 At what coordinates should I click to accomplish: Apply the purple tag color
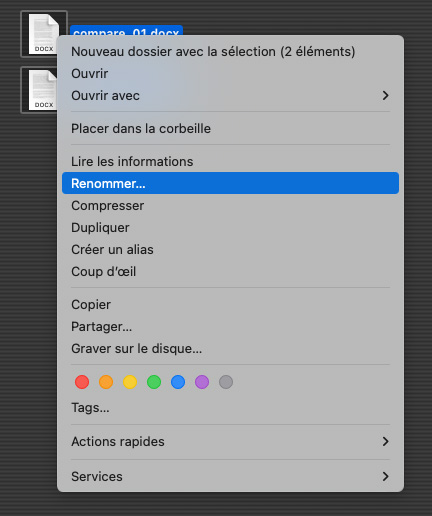pyautogui.click(x=202, y=382)
